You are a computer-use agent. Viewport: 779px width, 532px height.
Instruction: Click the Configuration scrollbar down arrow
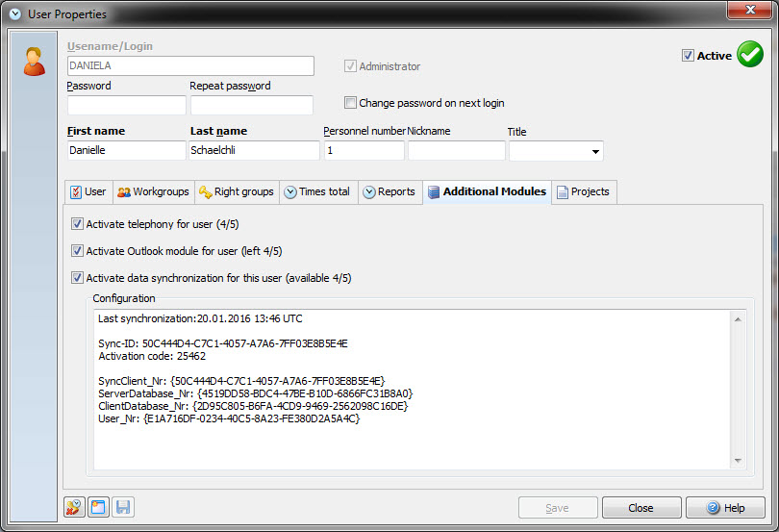[x=738, y=462]
